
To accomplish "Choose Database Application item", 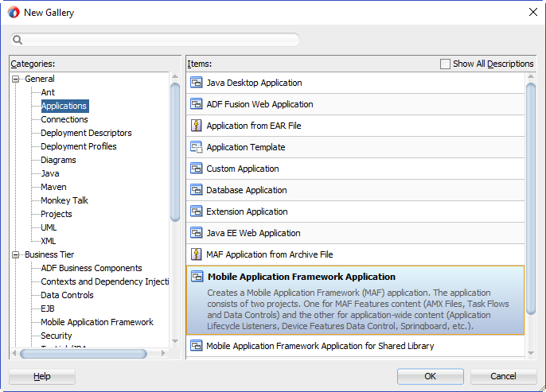I will pyautogui.click(x=355, y=190).
